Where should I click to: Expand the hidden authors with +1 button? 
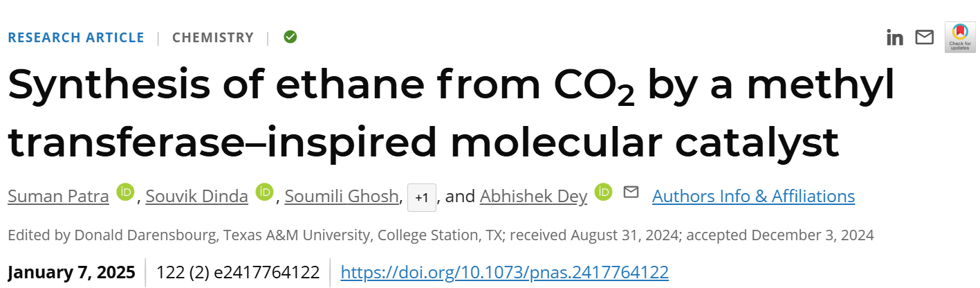point(422,197)
